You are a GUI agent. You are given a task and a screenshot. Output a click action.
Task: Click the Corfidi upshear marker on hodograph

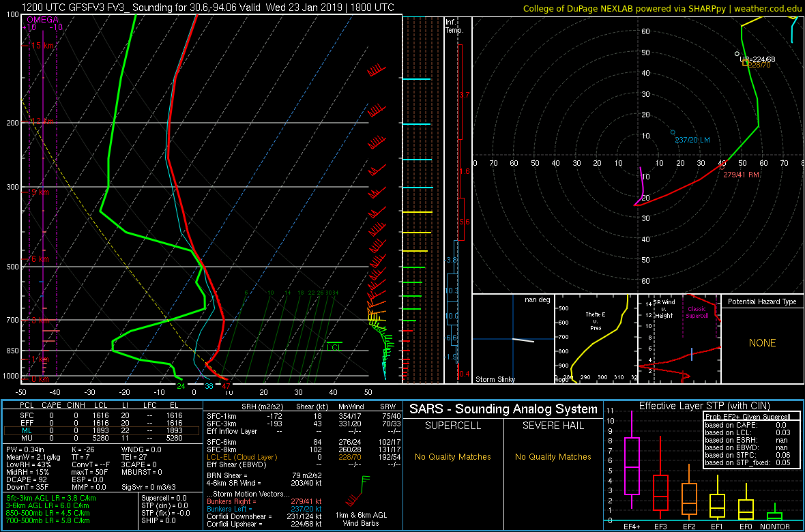737,53
